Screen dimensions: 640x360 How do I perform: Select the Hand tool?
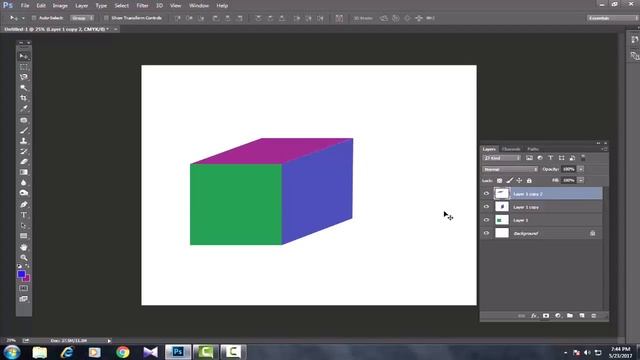(x=24, y=247)
